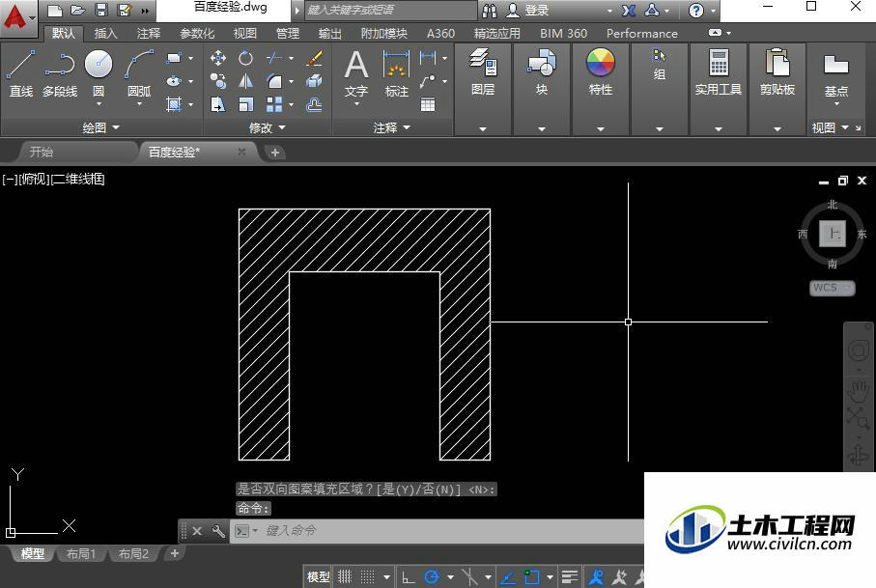Toggle 2D object snap icon
This screenshot has width=876, height=588.
[x=531, y=576]
